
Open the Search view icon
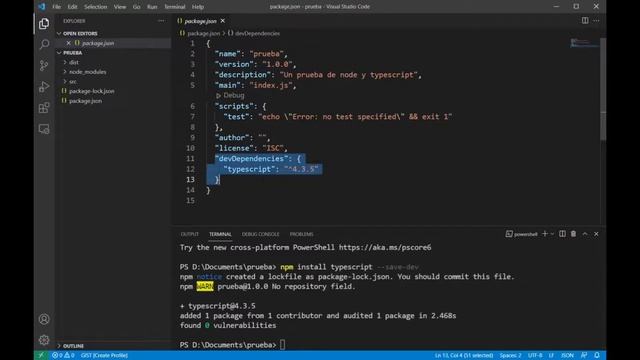point(44,44)
